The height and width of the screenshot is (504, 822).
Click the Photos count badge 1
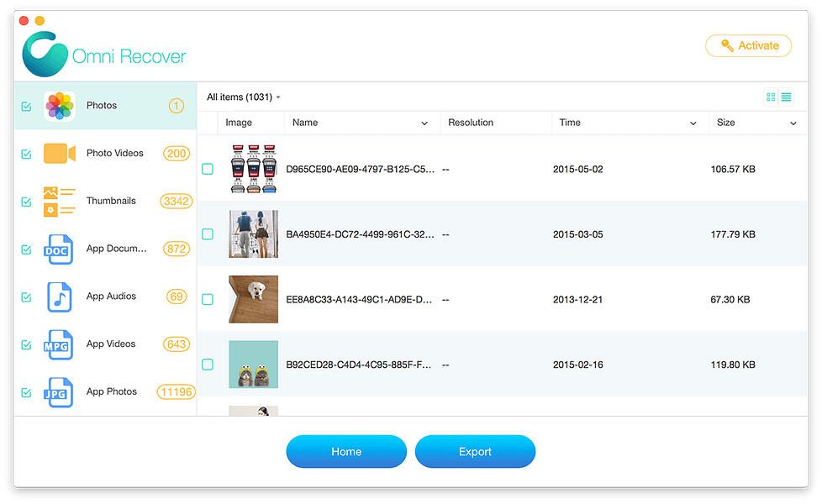click(177, 106)
